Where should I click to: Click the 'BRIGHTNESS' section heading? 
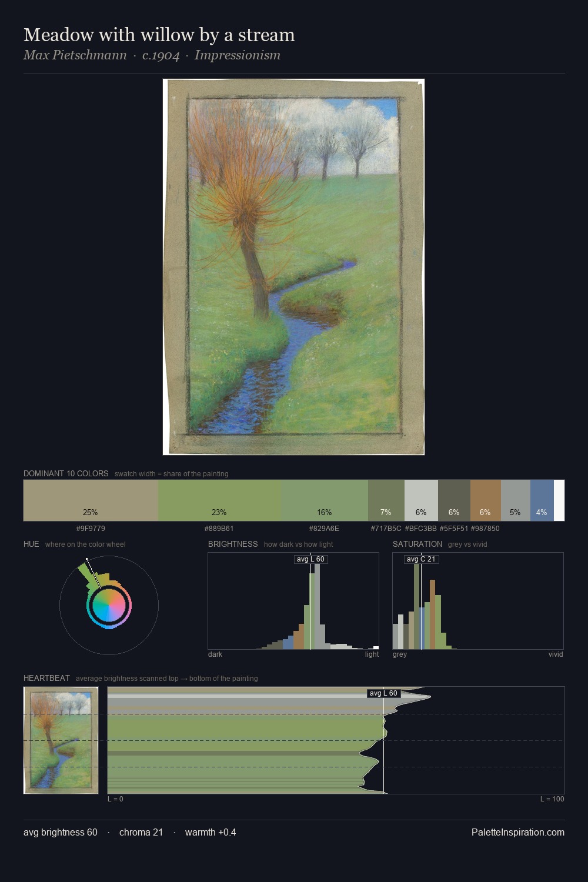(233, 544)
